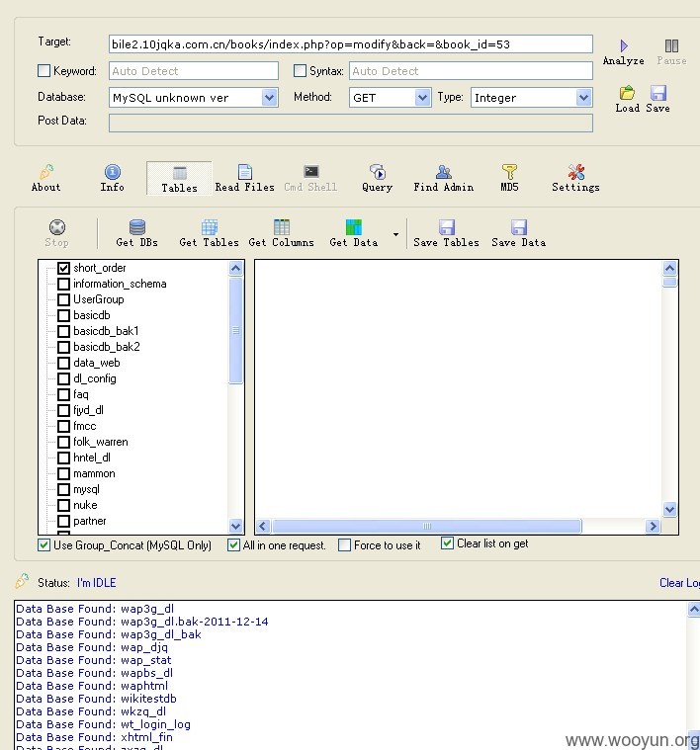Click the Stop toolbar icon
The image size is (700, 750).
point(57,227)
